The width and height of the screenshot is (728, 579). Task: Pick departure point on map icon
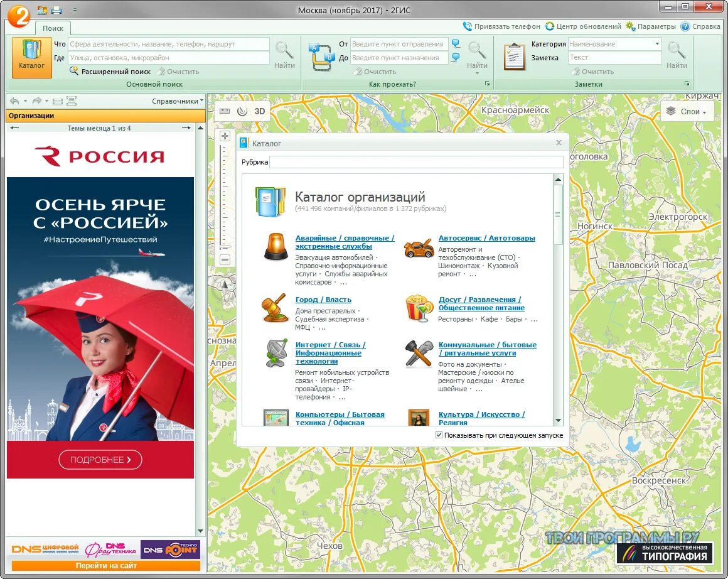[x=456, y=44]
